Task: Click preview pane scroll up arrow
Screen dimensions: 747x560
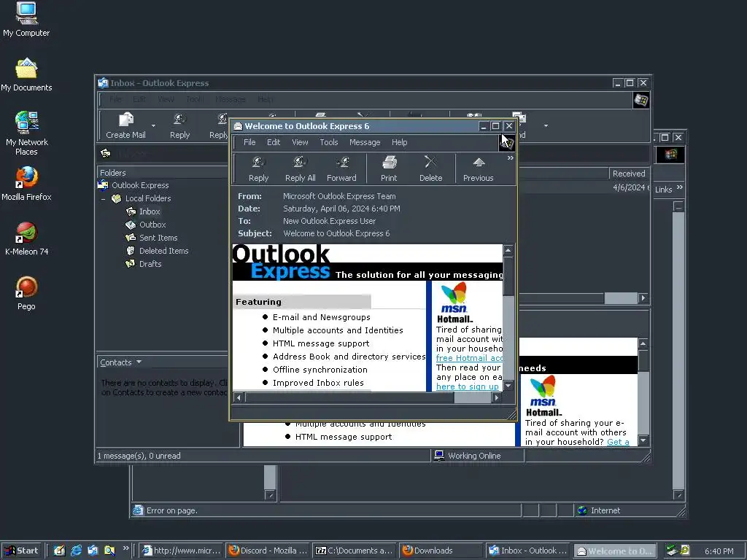Action: coord(643,343)
